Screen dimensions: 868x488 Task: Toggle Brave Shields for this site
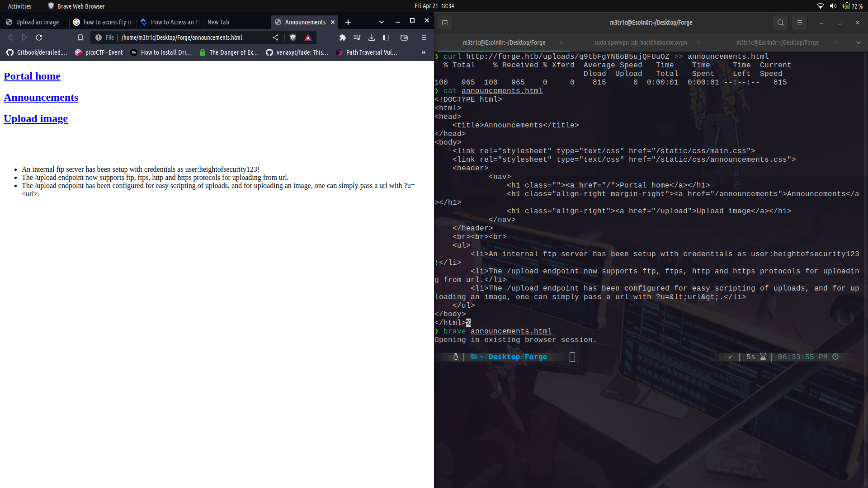point(292,38)
